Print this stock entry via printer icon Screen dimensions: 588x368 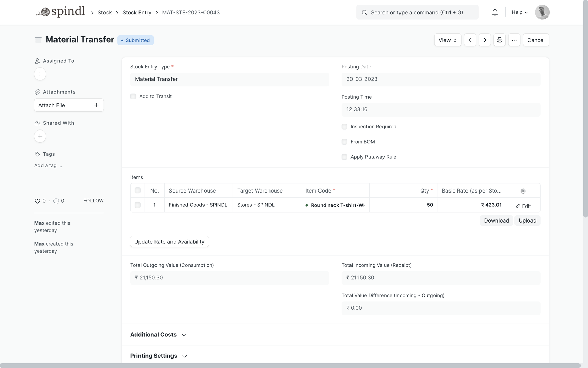click(499, 40)
